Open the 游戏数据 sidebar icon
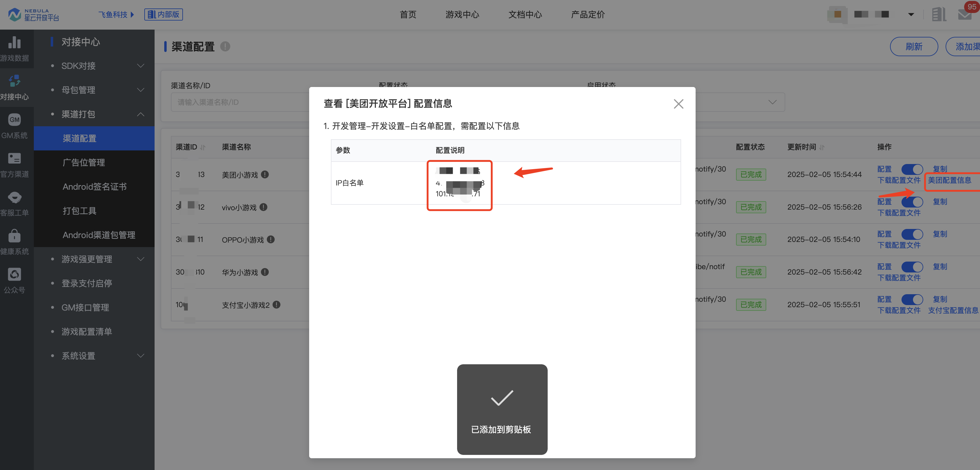The height and width of the screenshot is (470, 980). pyautogui.click(x=14, y=49)
